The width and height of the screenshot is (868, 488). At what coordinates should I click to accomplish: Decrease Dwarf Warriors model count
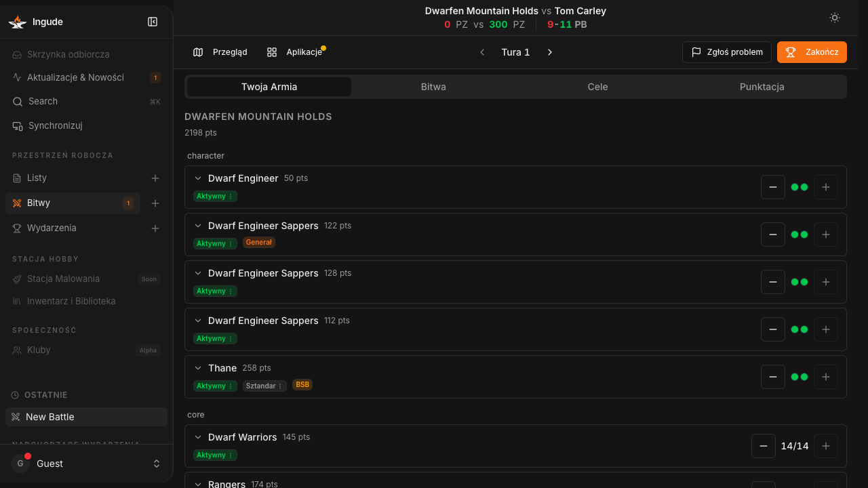(x=764, y=446)
